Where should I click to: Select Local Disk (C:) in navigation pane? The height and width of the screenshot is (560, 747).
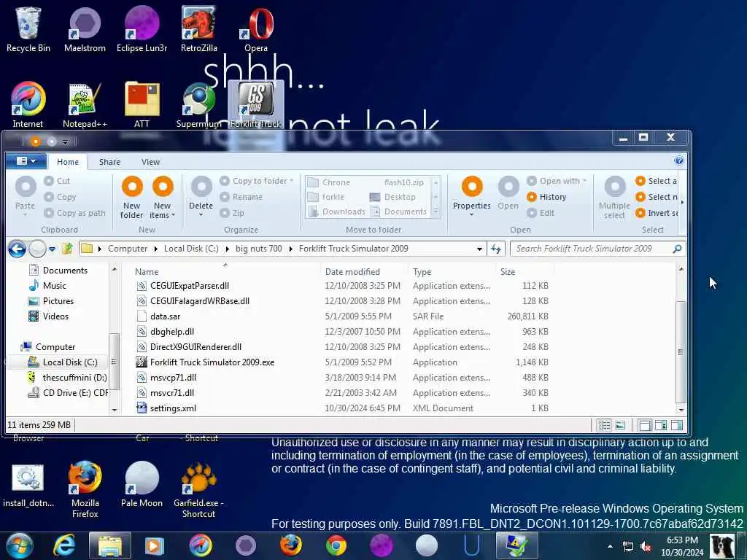(63, 362)
